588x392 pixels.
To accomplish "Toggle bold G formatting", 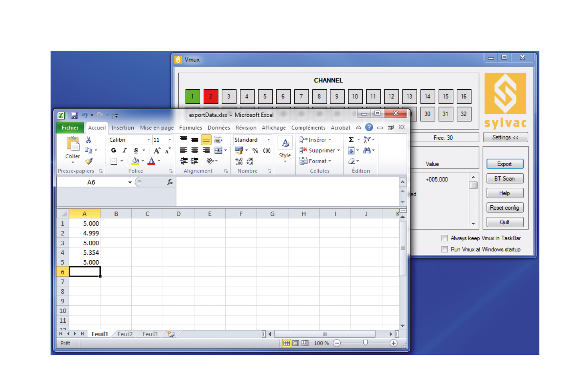I will (114, 150).
